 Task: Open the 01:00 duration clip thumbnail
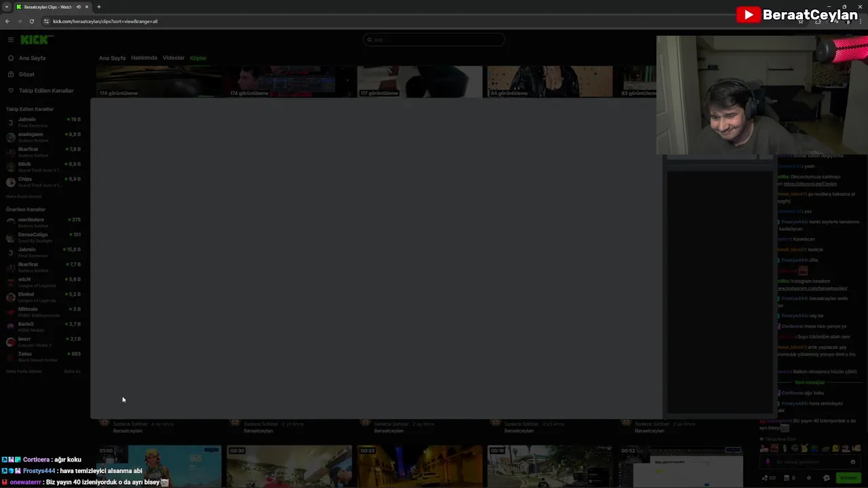pos(159,466)
